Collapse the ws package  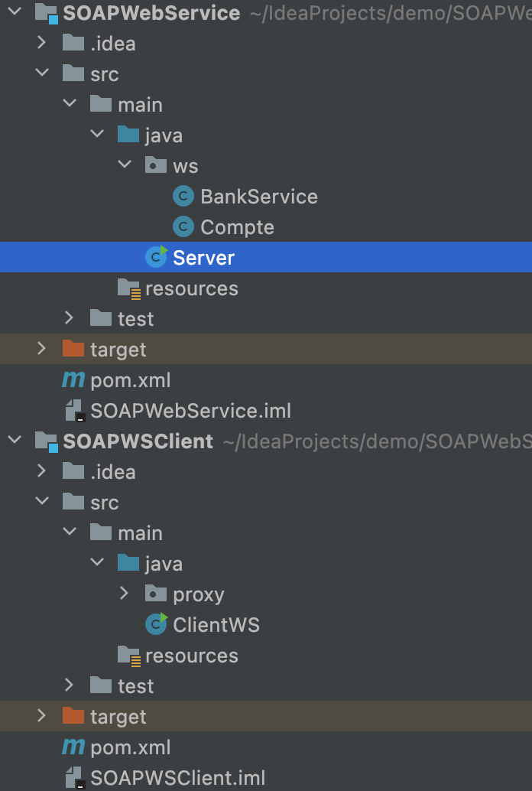tap(124, 165)
